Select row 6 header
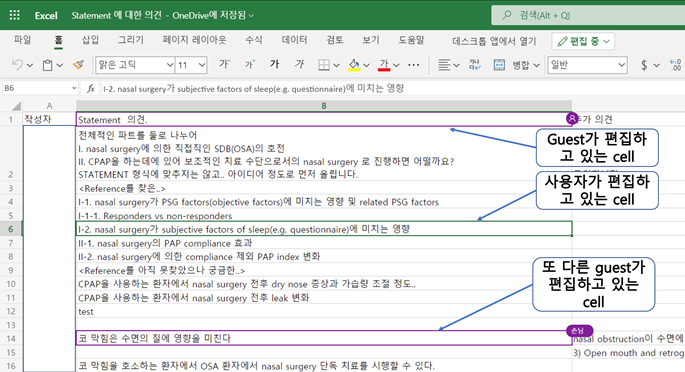 11,229
